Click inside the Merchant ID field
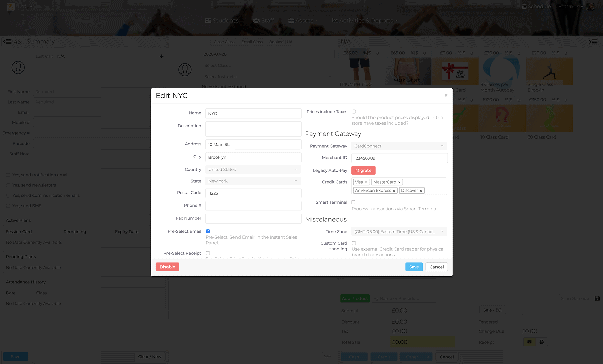 [x=399, y=158]
